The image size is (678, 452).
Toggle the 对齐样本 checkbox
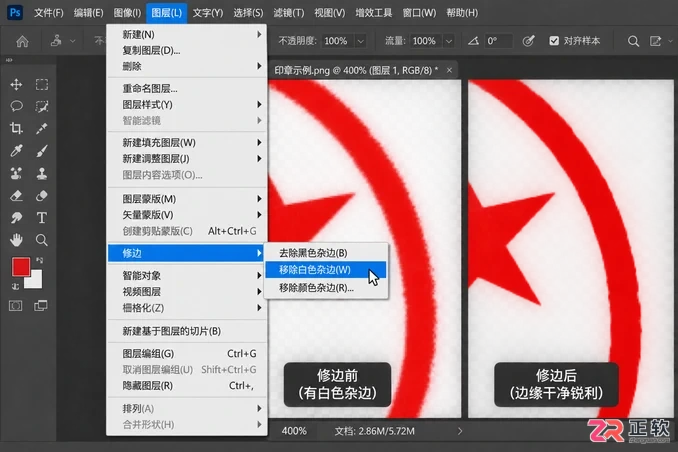pos(554,41)
